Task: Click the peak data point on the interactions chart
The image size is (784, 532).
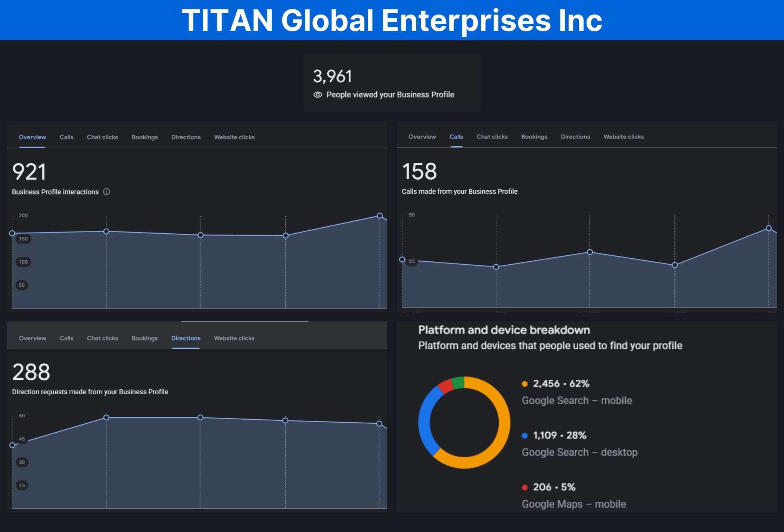Action: [380, 216]
